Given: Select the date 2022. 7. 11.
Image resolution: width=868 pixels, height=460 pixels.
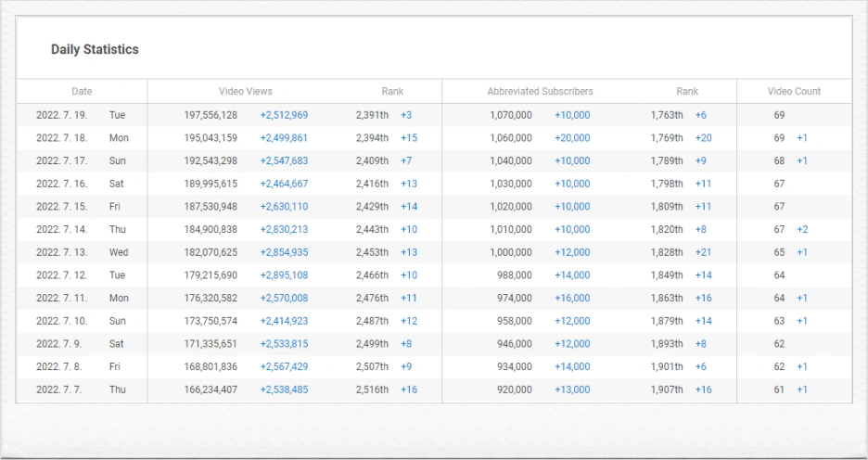Looking at the screenshot, I should [x=61, y=298].
